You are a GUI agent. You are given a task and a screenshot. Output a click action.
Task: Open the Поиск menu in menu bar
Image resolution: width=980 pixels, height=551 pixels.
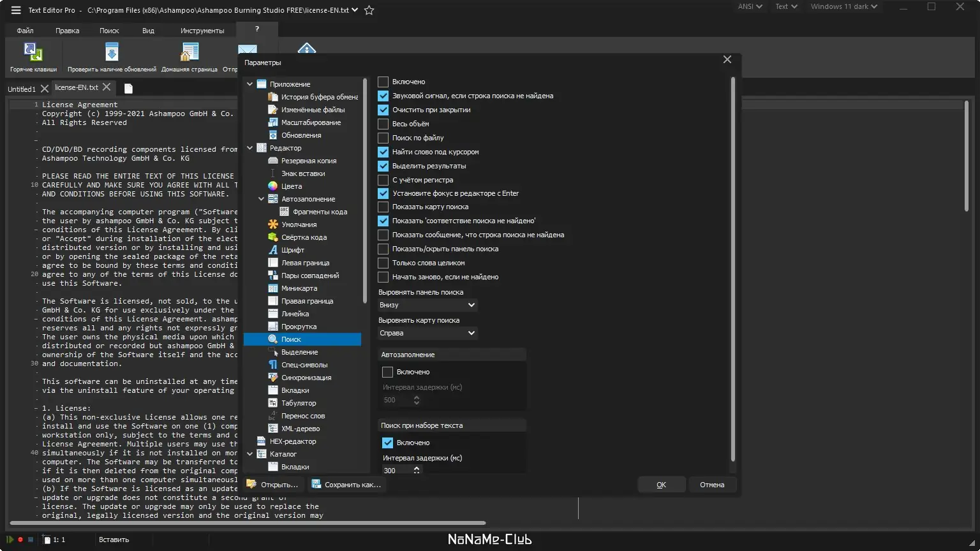[109, 31]
